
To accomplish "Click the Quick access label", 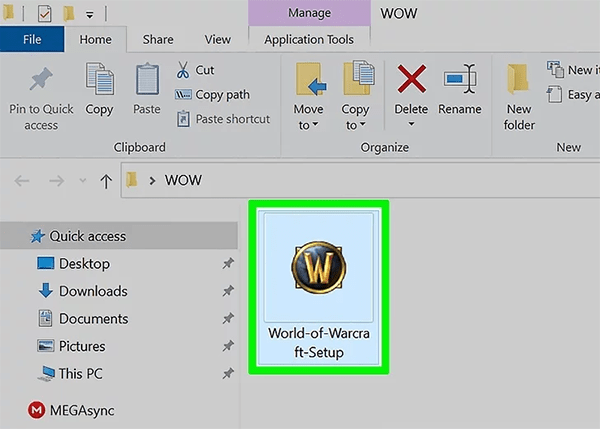I will (88, 237).
